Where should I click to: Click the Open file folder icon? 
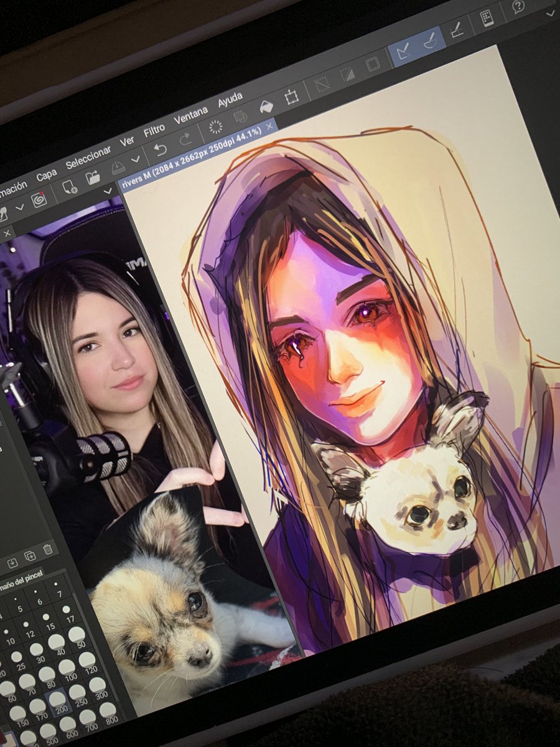[x=93, y=177]
